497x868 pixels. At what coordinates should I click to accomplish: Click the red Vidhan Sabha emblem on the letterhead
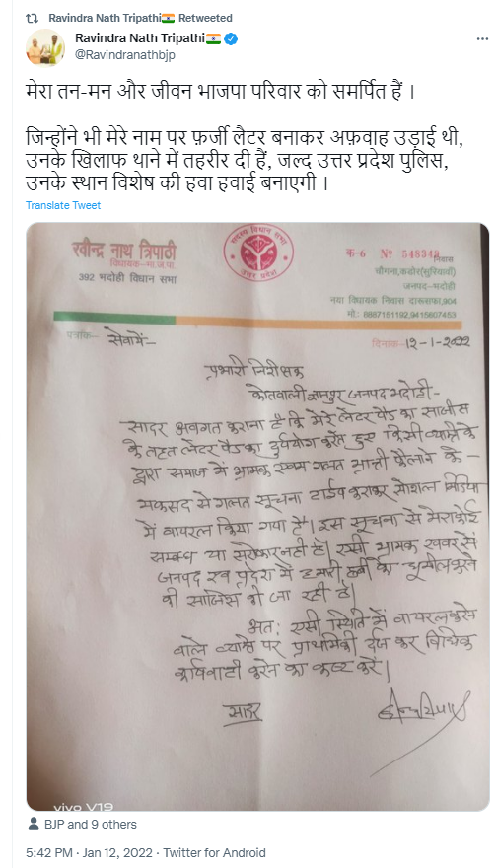tap(258, 253)
